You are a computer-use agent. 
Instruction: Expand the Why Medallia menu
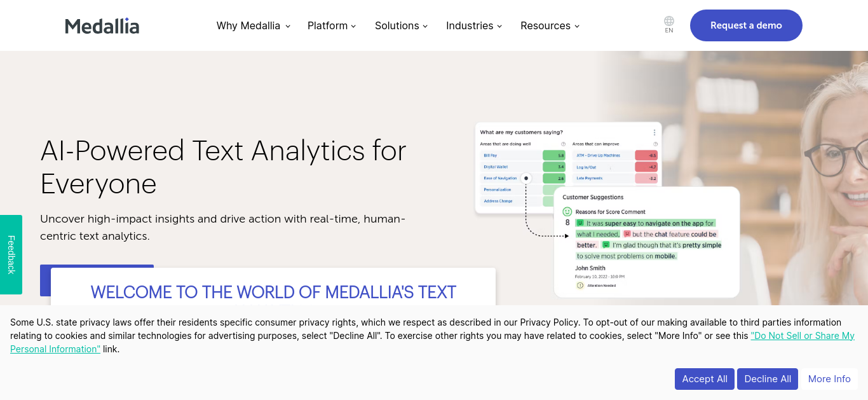[x=253, y=25]
